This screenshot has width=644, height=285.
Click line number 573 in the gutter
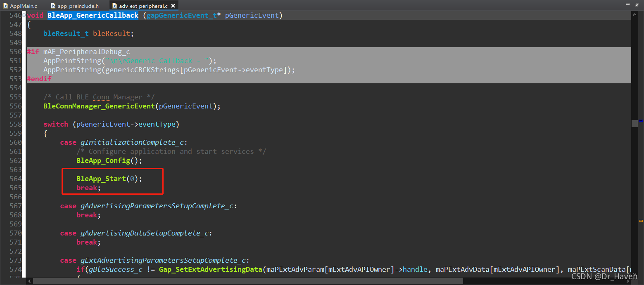click(15, 260)
